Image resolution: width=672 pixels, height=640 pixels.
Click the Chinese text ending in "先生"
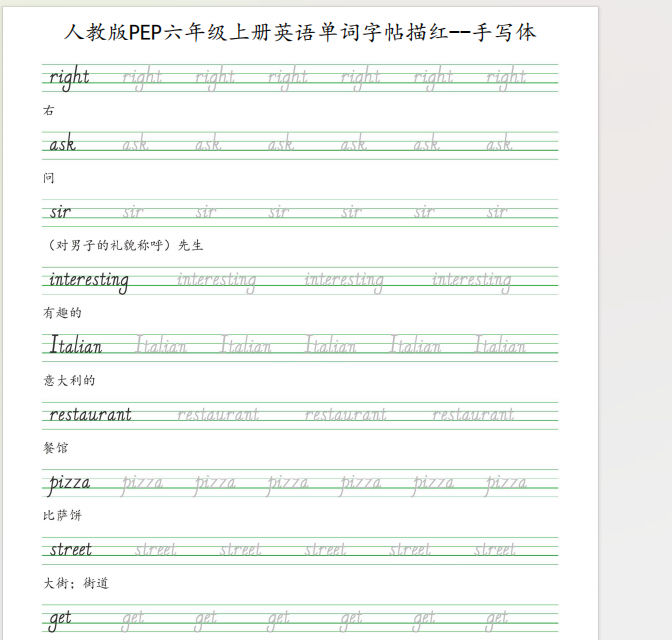tap(125, 245)
